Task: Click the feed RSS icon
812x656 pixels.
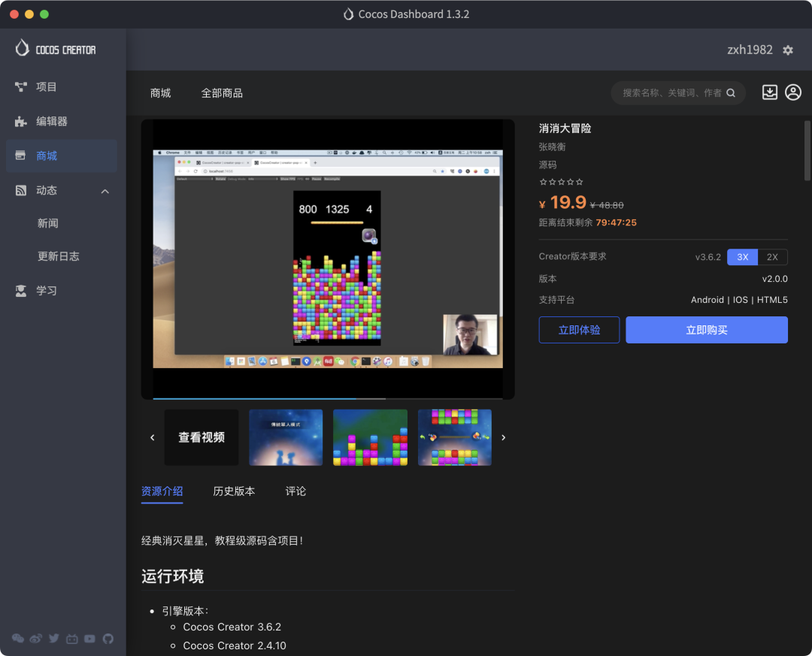Action: 21,191
